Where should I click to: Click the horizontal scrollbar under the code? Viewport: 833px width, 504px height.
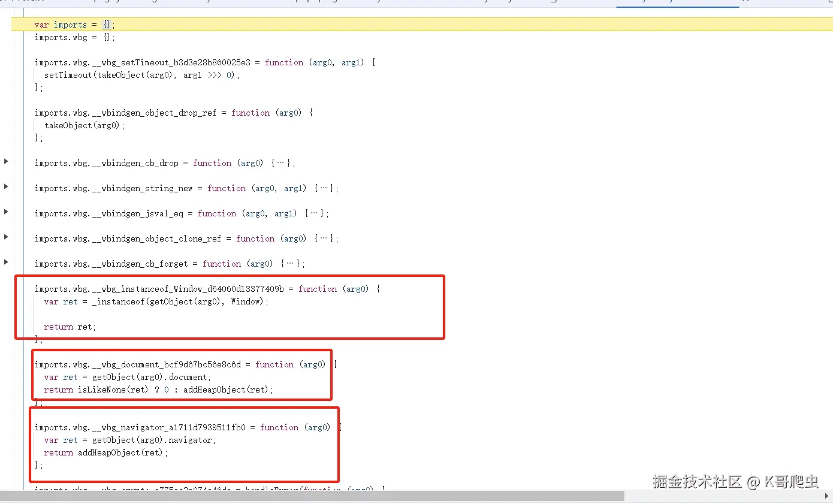point(312,496)
